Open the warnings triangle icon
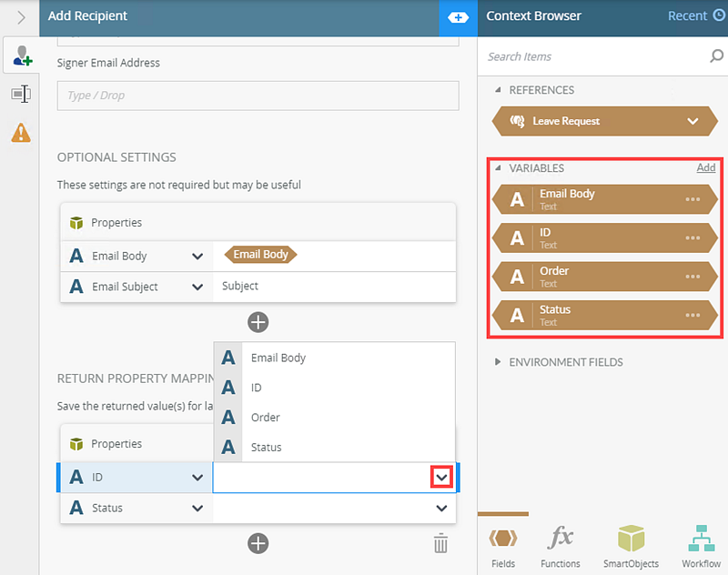 click(x=21, y=133)
